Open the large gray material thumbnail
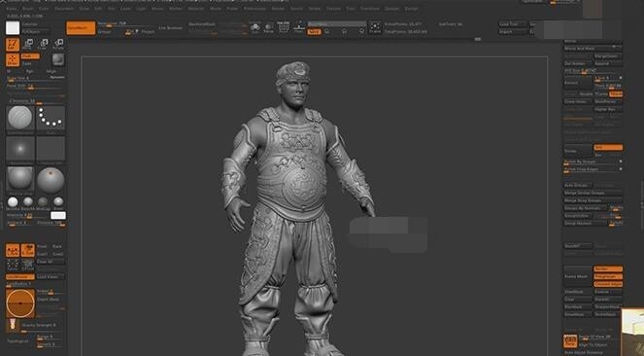Image resolution: width=644 pixels, height=356 pixels. (x=20, y=179)
